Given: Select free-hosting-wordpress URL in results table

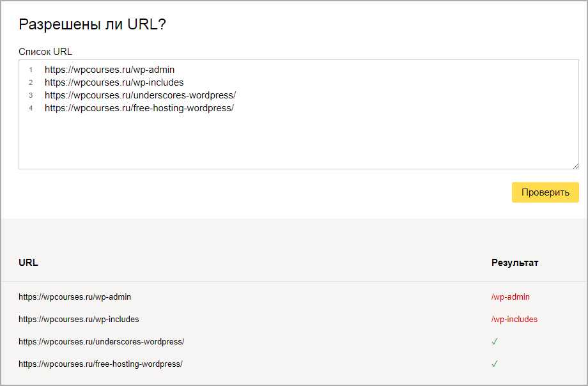Looking at the screenshot, I should (100, 364).
